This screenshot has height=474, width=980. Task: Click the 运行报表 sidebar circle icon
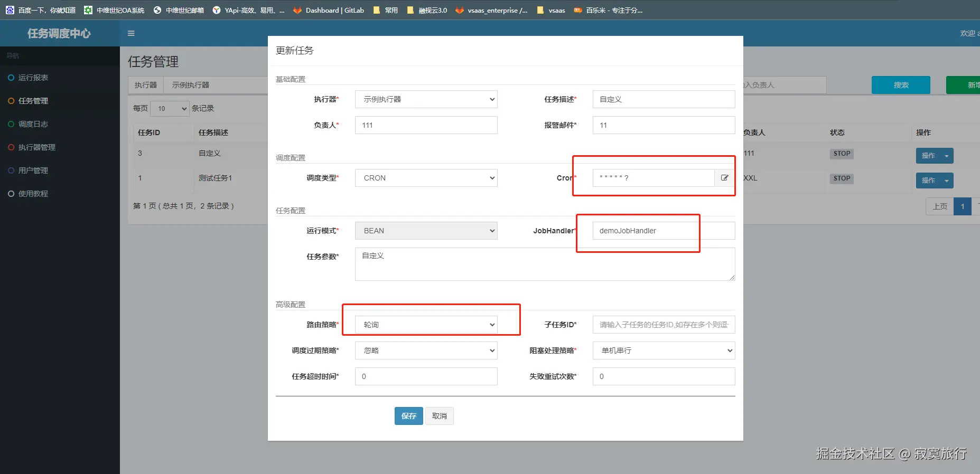tap(11, 78)
